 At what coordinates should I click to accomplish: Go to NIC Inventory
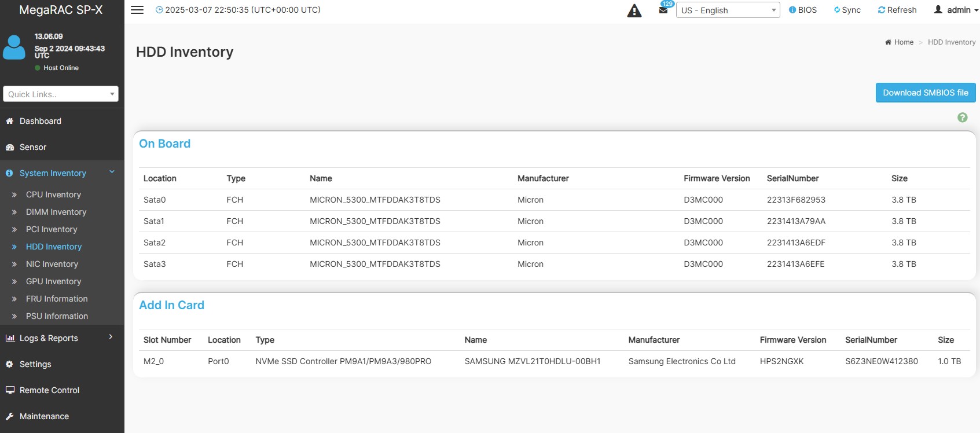[52, 264]
